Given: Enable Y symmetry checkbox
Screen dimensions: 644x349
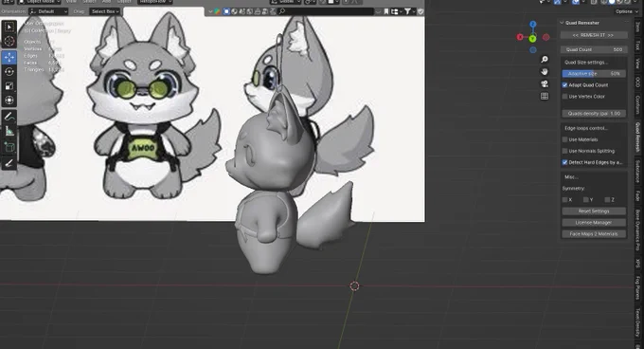Looking at the screenshot, I should click(x=586, y=200).
